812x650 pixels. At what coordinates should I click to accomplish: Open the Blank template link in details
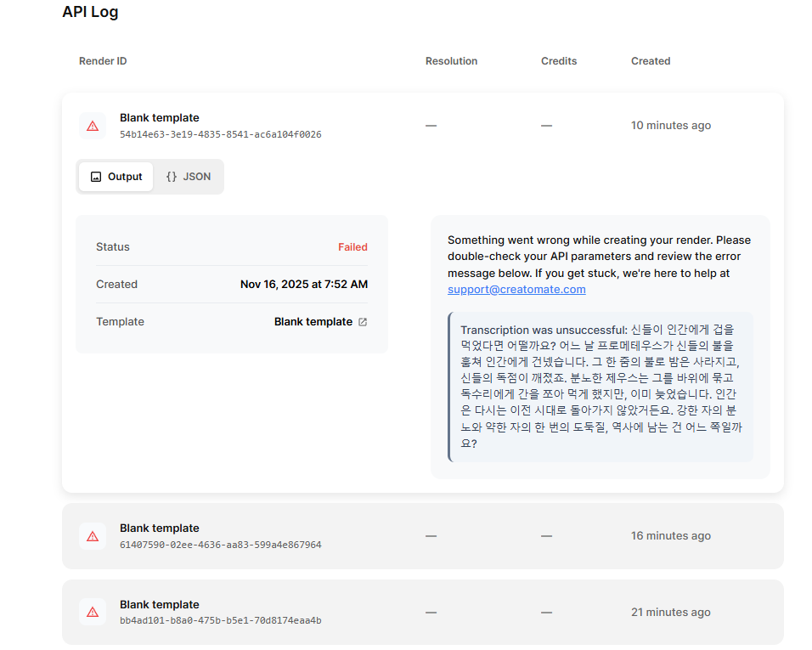pos(313,322)
